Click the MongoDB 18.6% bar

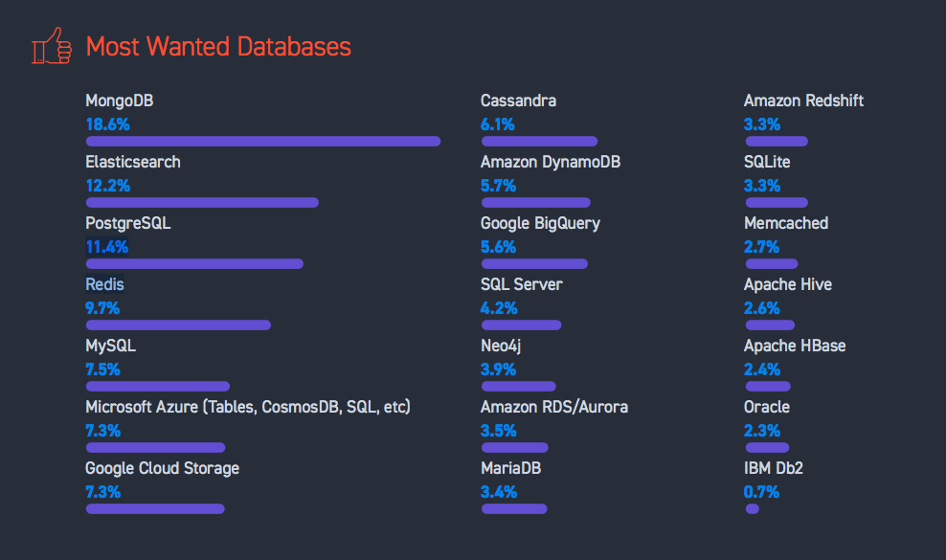(263, 142)
